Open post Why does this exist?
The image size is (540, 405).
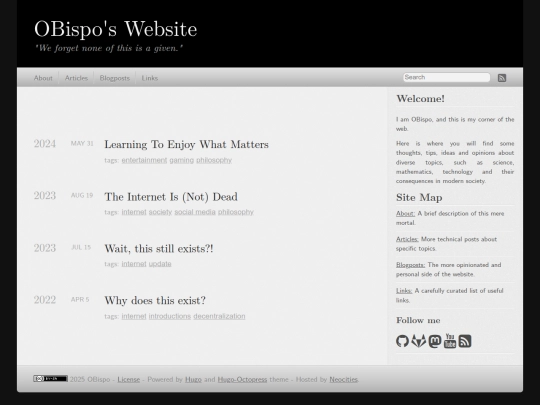coord(155,301)
